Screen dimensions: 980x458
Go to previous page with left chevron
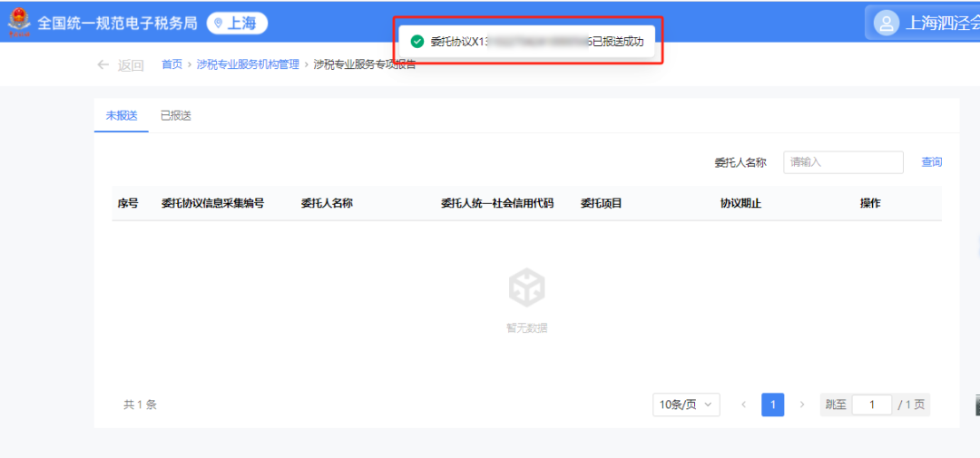point(743,404)
